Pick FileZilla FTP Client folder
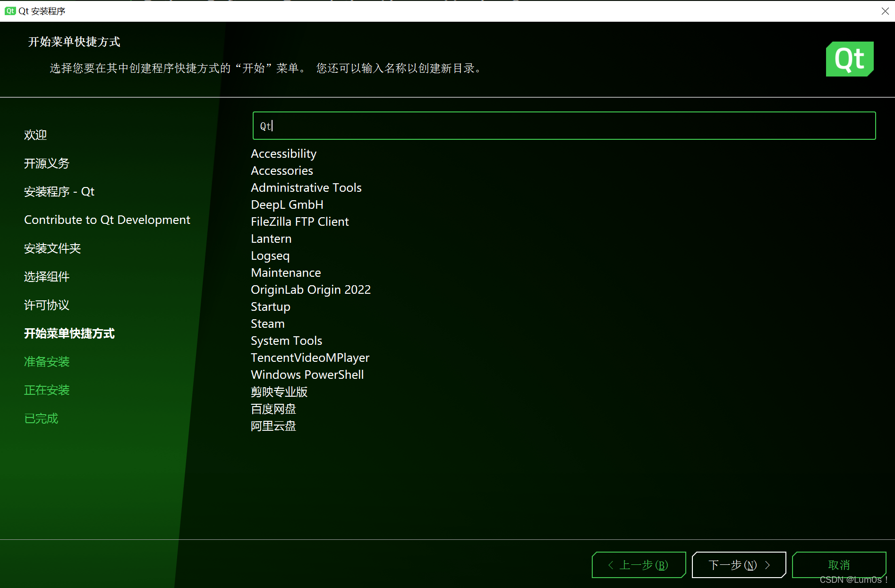The width and height of the screenshot is (895, 588). 300,222
